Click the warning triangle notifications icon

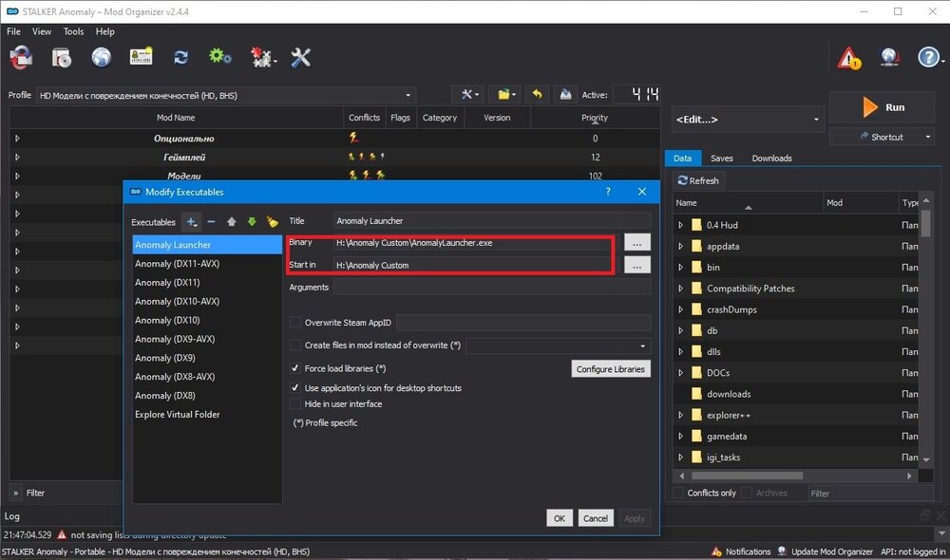(x=848, y=58)
